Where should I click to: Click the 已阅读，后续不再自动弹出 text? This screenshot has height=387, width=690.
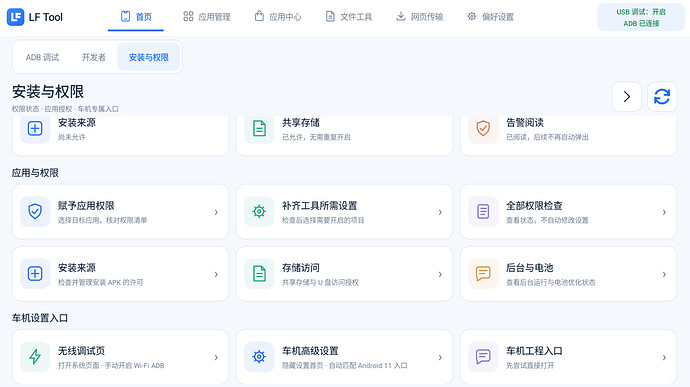[x=547, y=137]
